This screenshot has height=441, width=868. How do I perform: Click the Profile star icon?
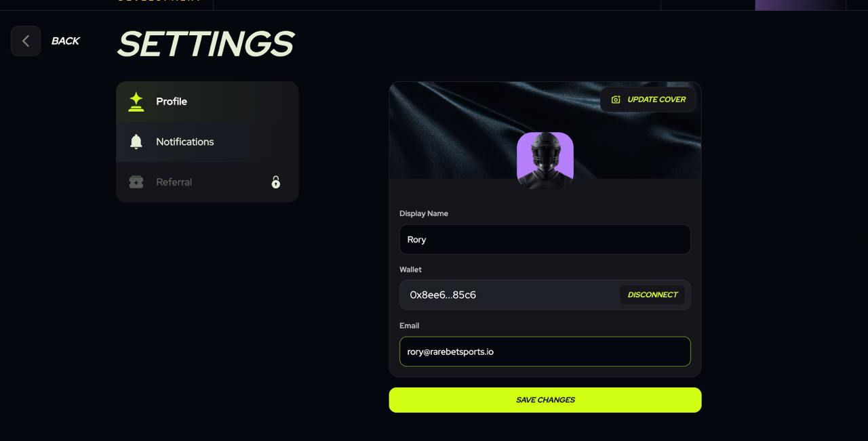[136, 102]
